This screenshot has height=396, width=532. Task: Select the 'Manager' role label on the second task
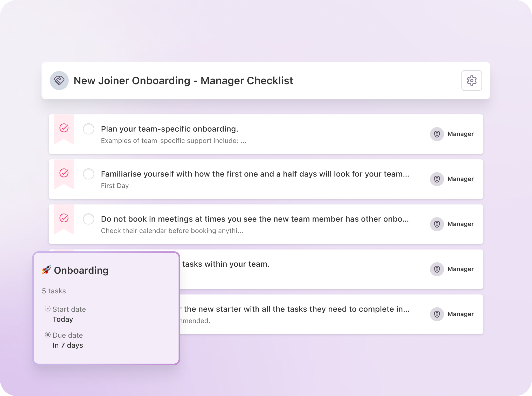461,179
